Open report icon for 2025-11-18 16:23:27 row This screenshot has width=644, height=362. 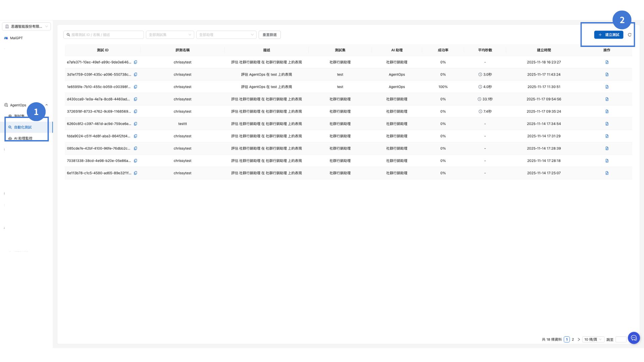pos(607,62)
